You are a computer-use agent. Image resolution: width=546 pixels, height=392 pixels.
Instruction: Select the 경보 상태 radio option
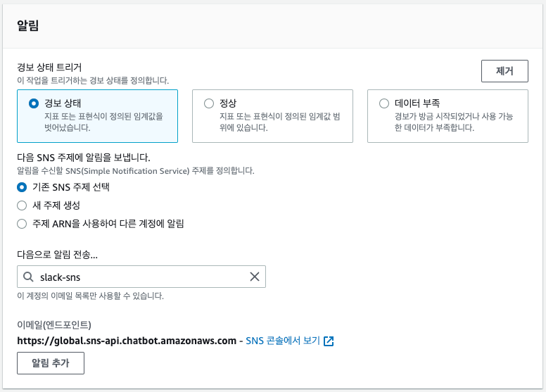[34, 103]
